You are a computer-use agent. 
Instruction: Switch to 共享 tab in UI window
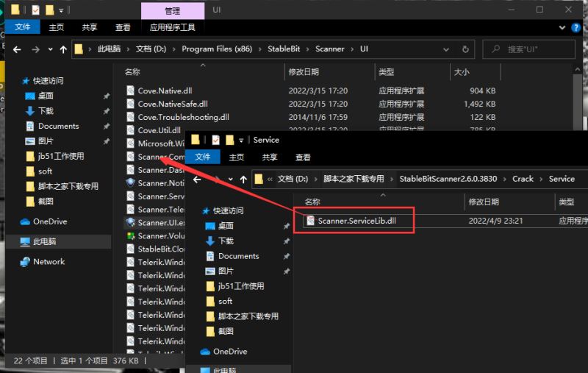(x=90, y=27)
